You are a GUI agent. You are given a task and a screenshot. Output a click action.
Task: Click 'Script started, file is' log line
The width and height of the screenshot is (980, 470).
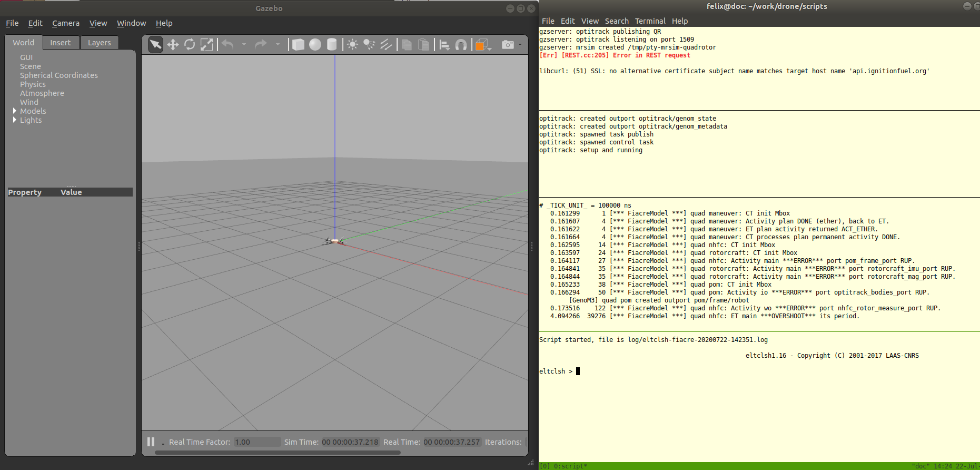tap(654, 340)
